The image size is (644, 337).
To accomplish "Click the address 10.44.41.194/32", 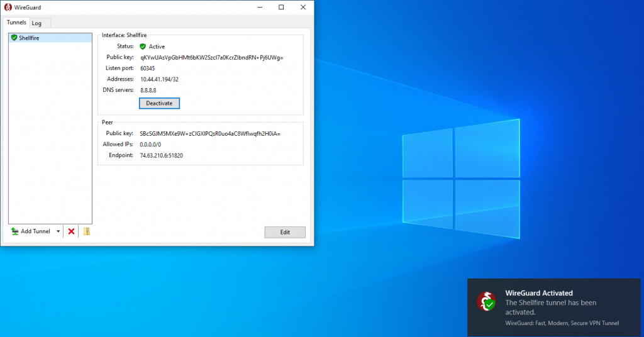I will (159, 79).
